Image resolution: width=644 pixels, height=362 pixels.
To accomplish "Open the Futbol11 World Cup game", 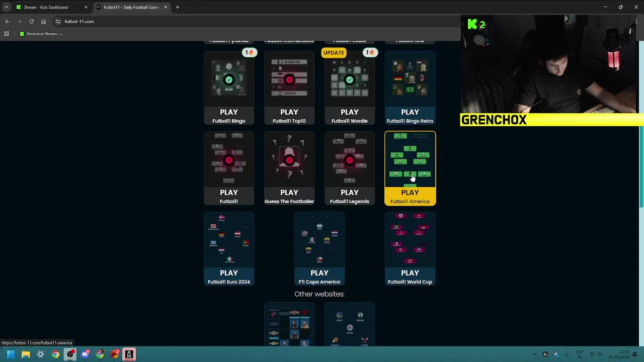I will click(x=410, y=249).
